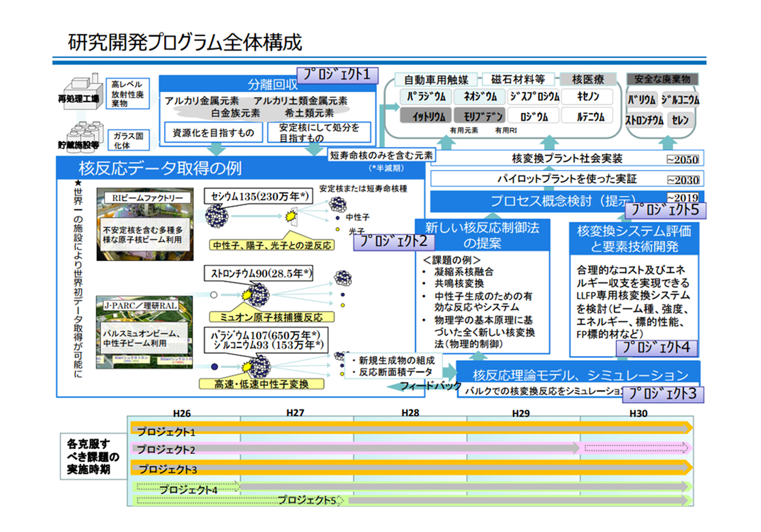The image size is (761, 532).
Task: Click the 核反応データ取得の例 banner
Action: [240, 168]
